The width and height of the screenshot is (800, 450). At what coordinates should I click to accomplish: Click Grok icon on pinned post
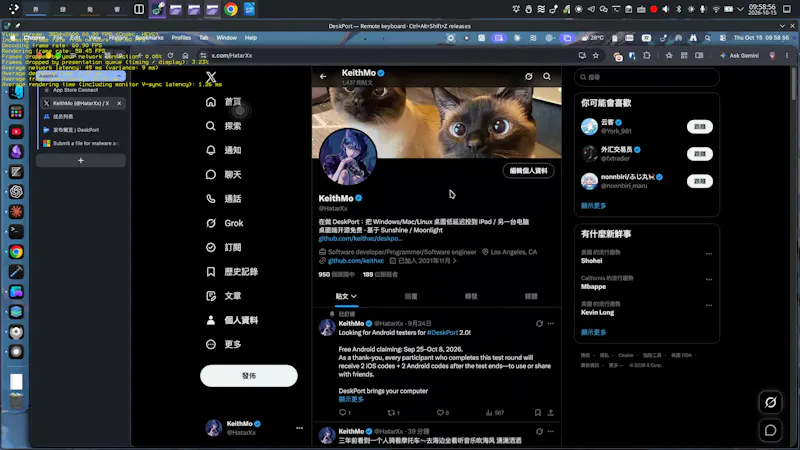point(539,323)
